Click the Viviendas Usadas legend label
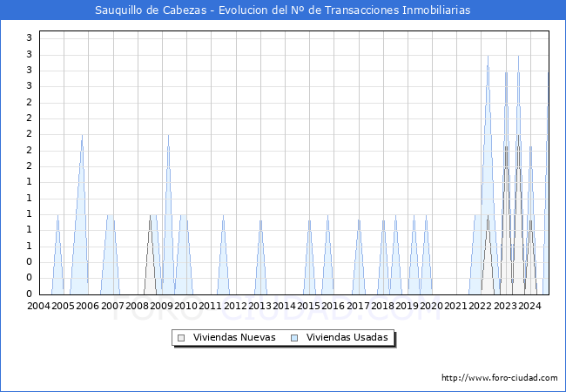 click(347, 337)
